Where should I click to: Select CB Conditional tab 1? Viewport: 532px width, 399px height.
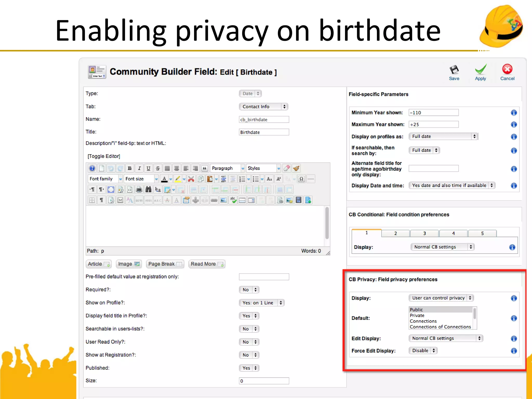pos(367,233)
